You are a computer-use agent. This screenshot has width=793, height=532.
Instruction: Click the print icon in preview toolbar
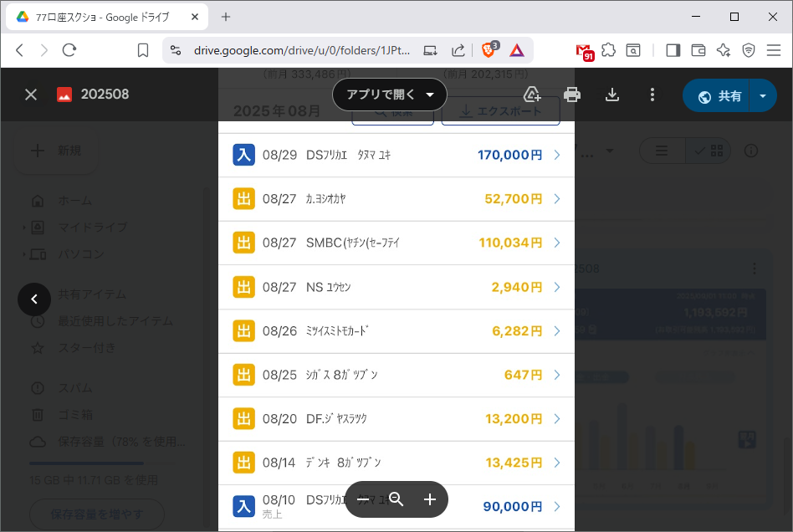pyautogui.click(x=572, y=95)
